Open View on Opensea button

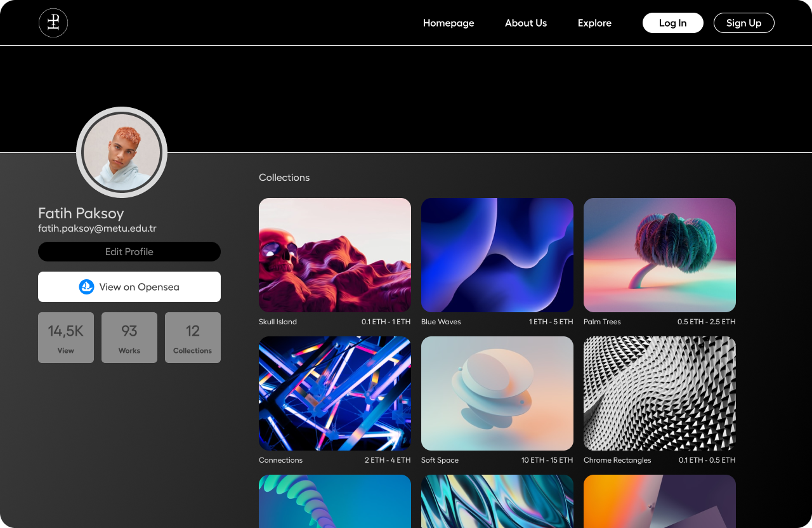[x=129, y=287]
